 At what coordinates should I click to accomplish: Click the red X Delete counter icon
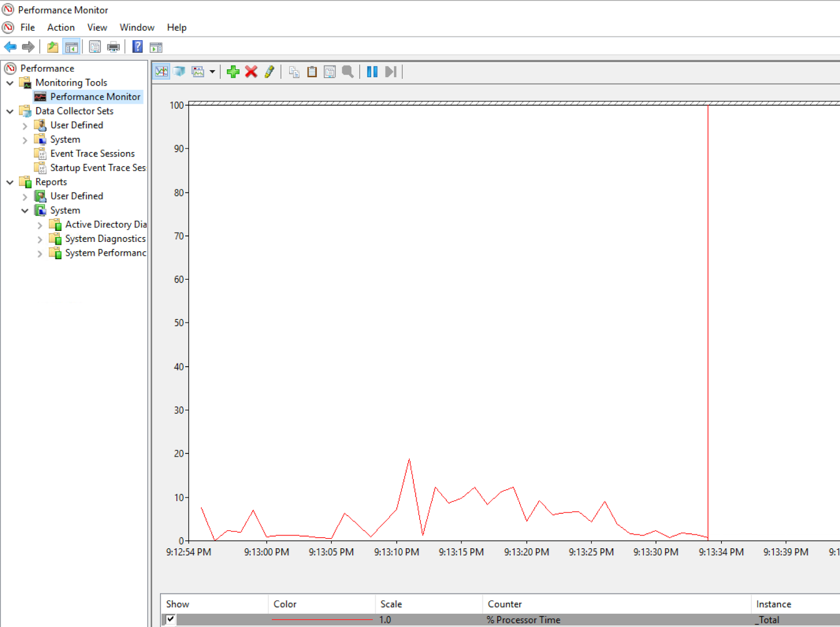tap(251, 71)
